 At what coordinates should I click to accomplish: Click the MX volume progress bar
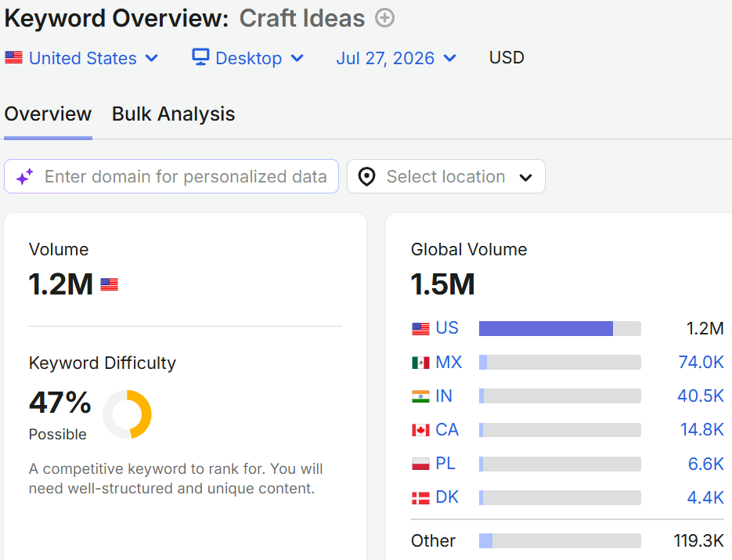pyautogui.click(x=560, y=363)
